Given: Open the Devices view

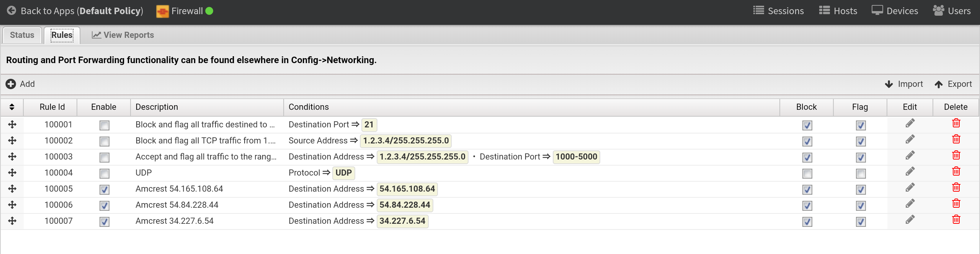Looking at the screenshot, I should (x=895, y=11).
